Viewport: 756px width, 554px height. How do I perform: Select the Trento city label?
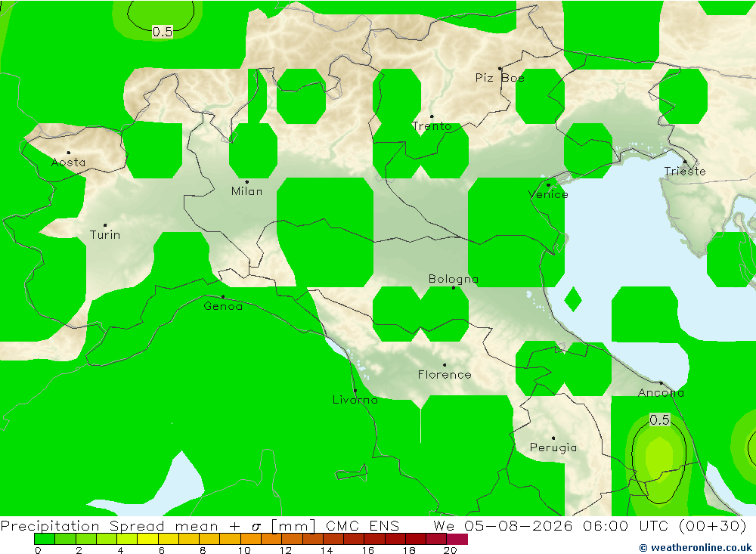pyautogui.click(x=432, y=126)
